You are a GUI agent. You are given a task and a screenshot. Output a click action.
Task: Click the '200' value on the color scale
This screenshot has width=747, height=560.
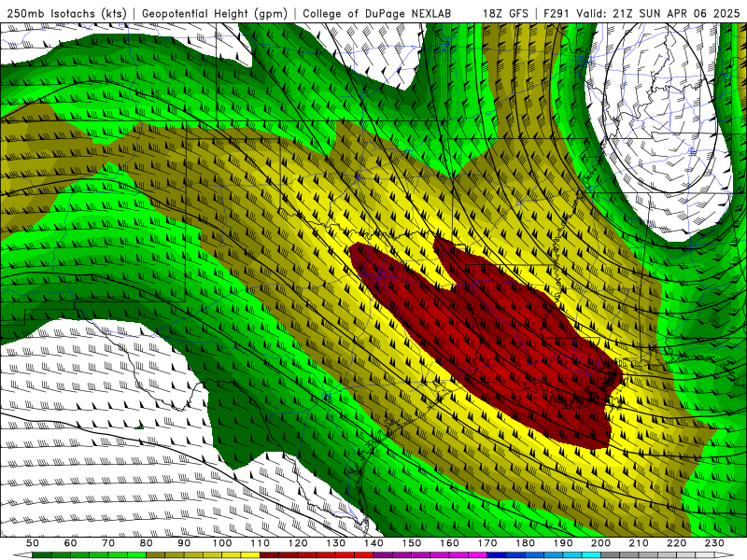click(601, 543)
